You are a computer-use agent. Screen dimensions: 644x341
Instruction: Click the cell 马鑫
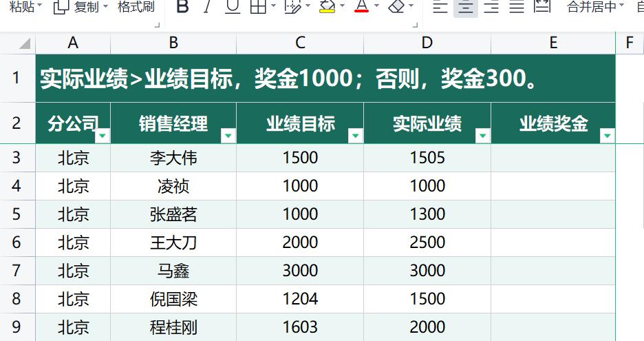173,271
